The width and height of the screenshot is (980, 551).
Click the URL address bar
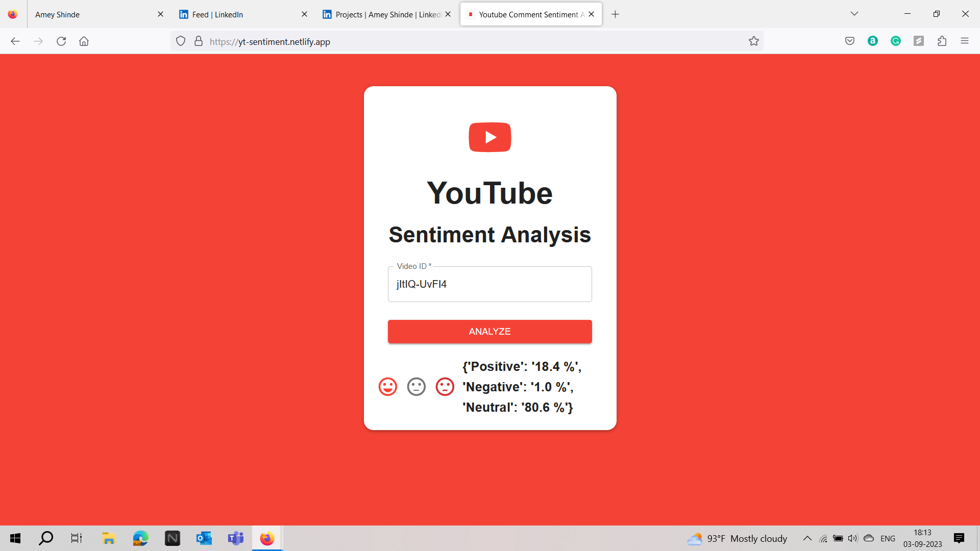tap(467, 41)
